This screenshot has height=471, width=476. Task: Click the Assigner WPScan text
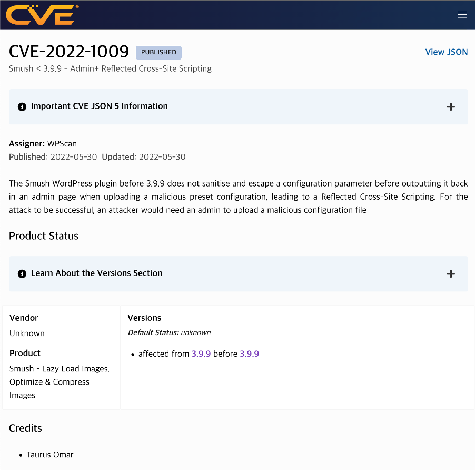click(x=43, y=144)
